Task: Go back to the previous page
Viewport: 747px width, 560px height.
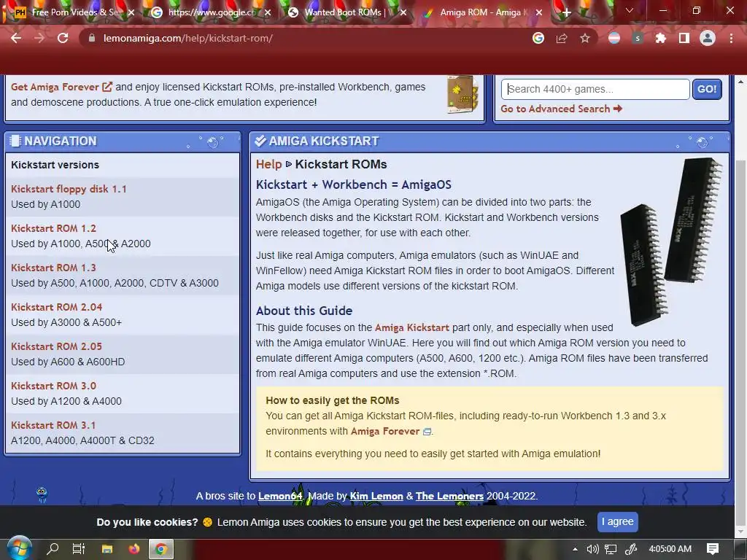Action: (16, 38)
